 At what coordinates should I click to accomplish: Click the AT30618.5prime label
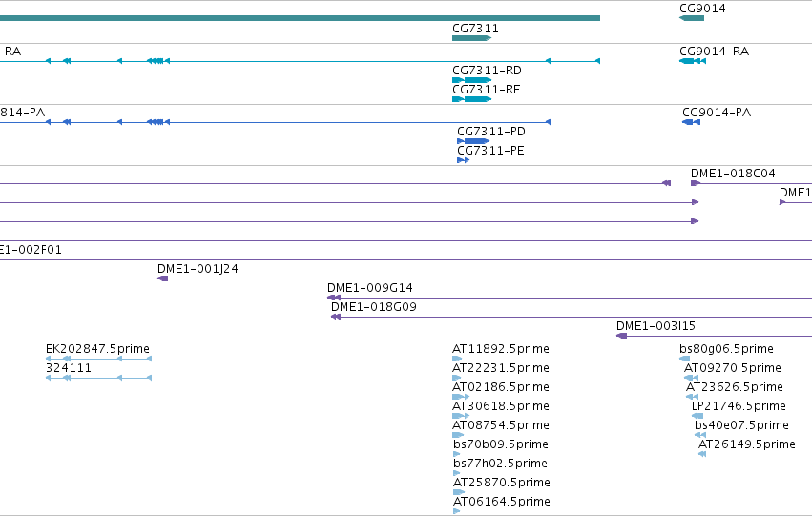(x=501, y=405)
